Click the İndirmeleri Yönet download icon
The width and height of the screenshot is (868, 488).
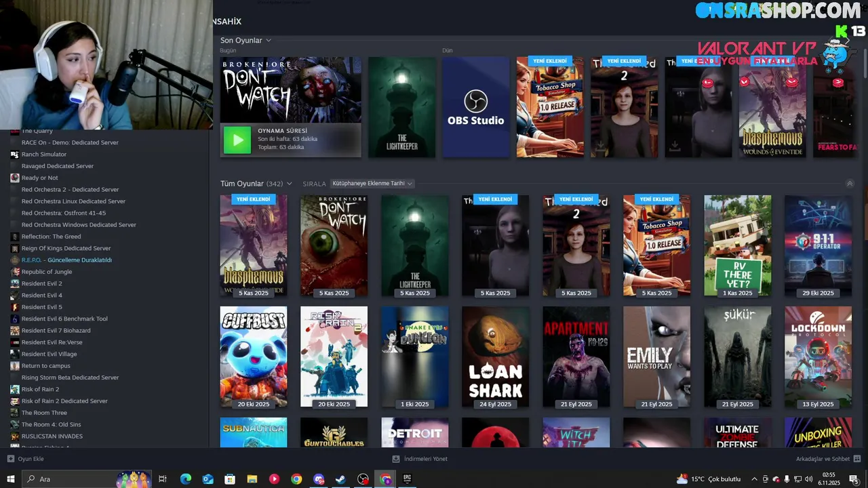396,459
